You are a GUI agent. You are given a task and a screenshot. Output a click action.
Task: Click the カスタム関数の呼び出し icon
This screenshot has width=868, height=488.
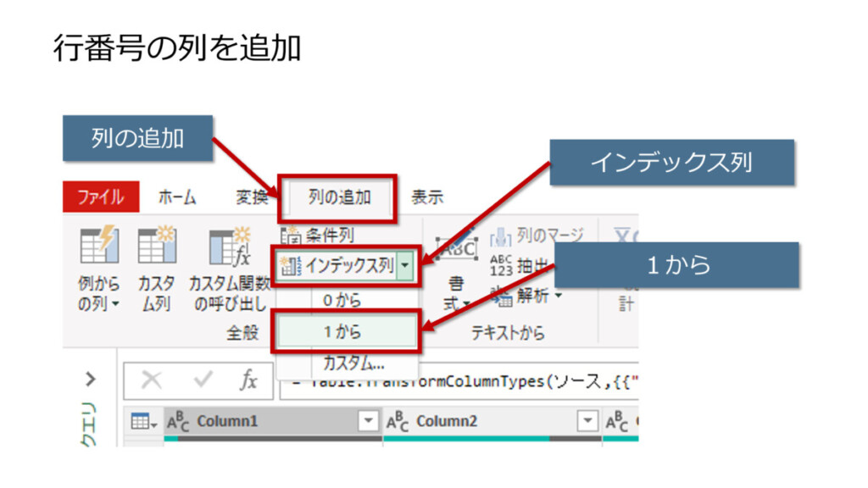229,247
